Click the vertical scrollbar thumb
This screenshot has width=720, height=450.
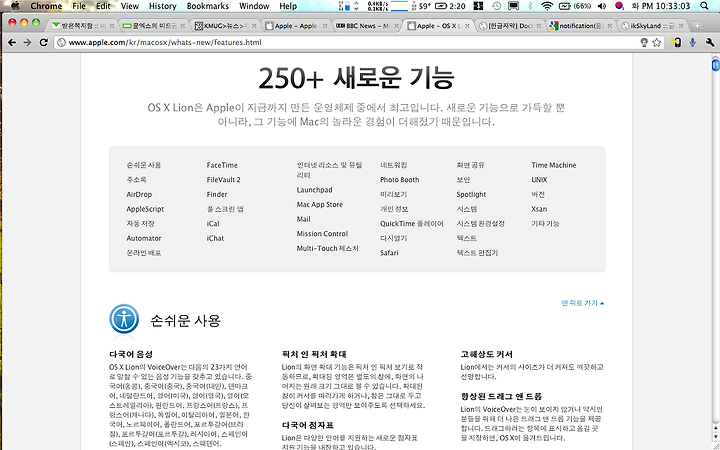coord(715,63)
